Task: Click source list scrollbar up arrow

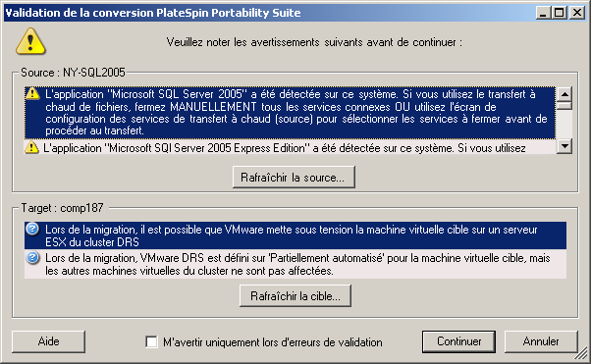Action: [564, 94]
